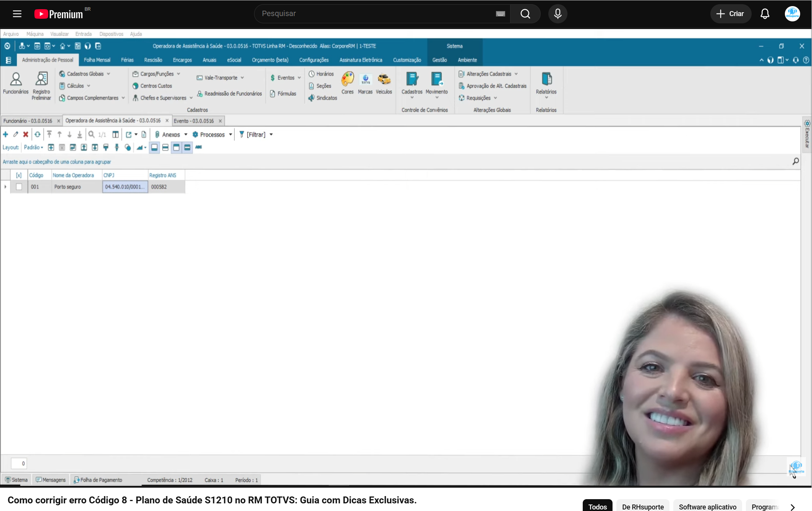The width and height of the screenshot is (812, 511).
Task: Switch to Configurações ribbon tab
Action: click(314, 60)
